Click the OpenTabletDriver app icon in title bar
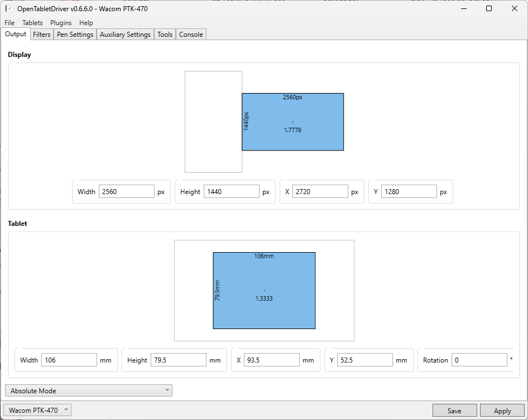The image size is (528, 420). tap(9, 9)
